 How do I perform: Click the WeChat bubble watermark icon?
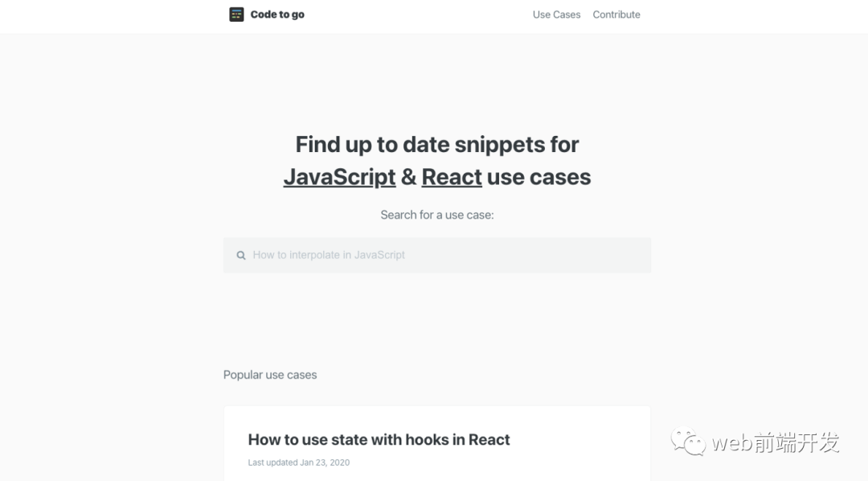click(688, 442)
